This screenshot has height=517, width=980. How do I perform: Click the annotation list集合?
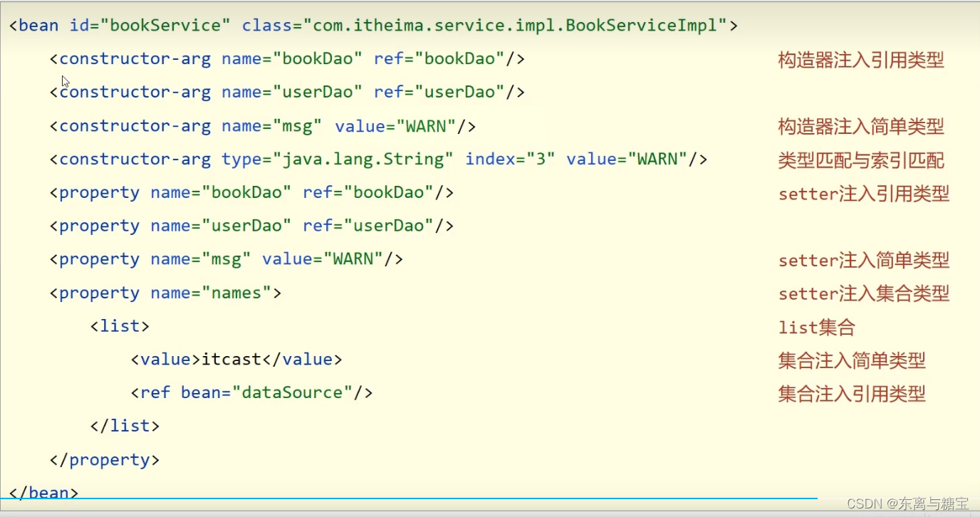[816, 328]
